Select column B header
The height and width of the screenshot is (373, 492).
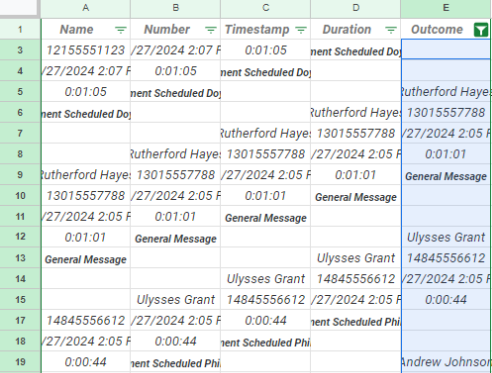(176, 8)
